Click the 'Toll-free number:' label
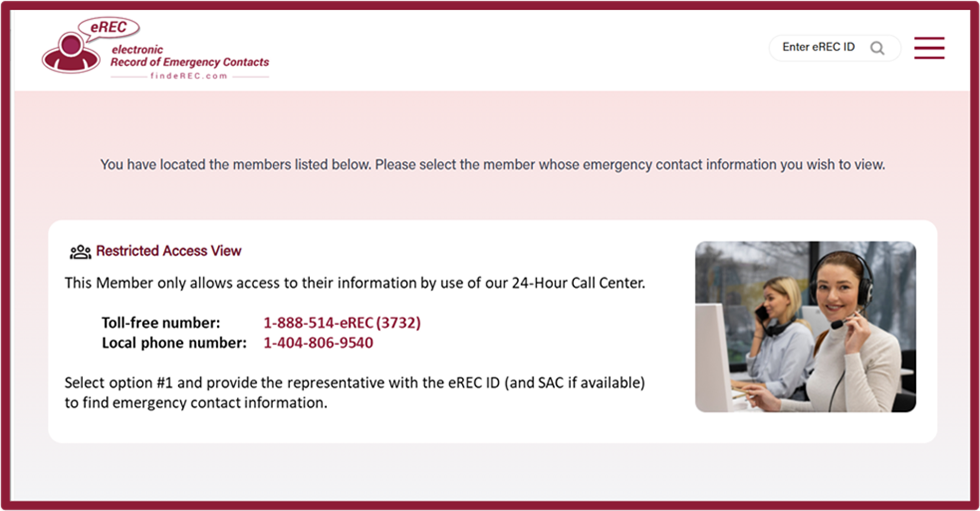The height and width of the screenshot is (511, 980). (x=161, y=323)
